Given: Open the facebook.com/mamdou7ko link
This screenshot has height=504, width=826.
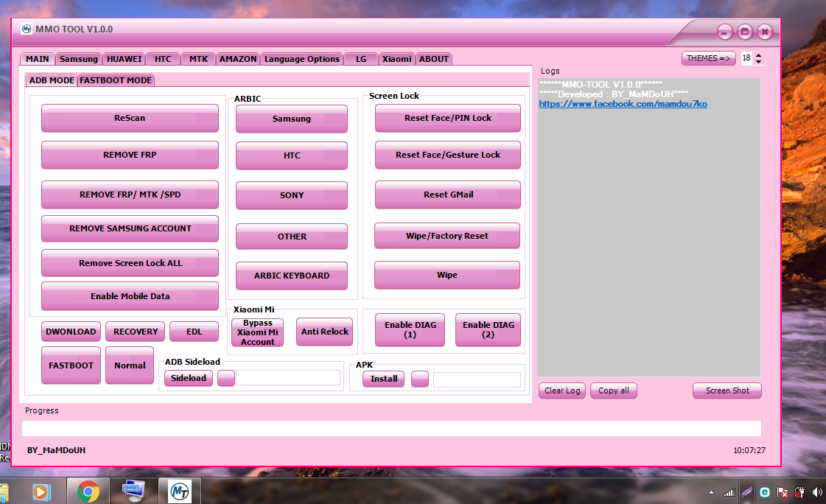Looking at the screenshot, I should pyautogui.click(x=623, y=105).
